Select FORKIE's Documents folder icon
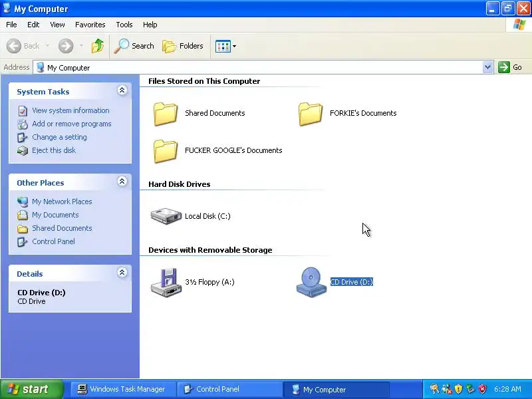 click(x=310, y=114)
